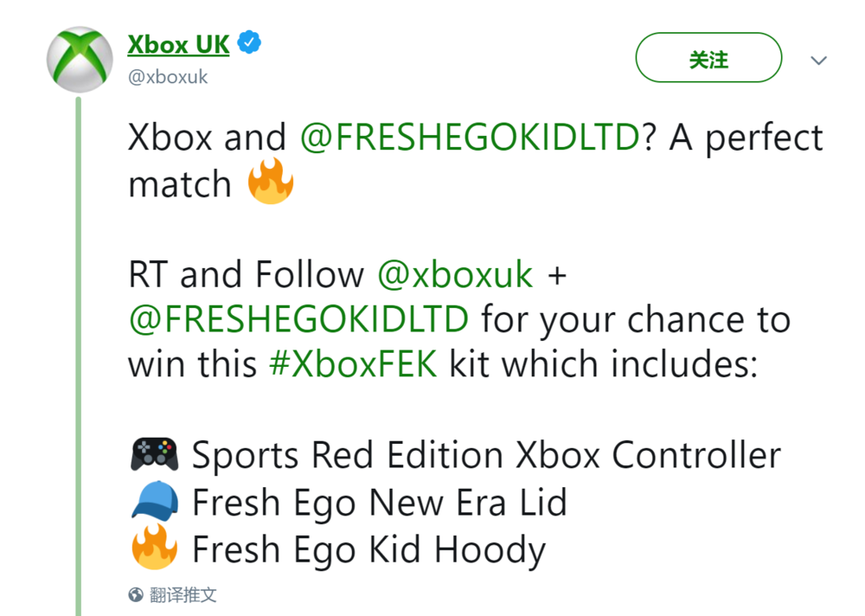The width and height of the screenshot is (865, 616).
Task: Click the green thread line below the avatar
Action: tap(79, 346)
